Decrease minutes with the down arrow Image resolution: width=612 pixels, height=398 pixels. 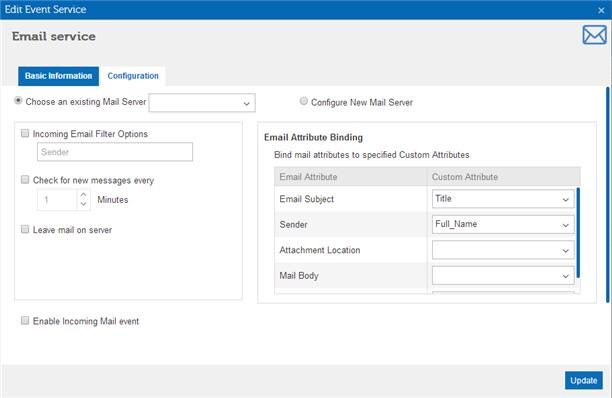point(83,204)
